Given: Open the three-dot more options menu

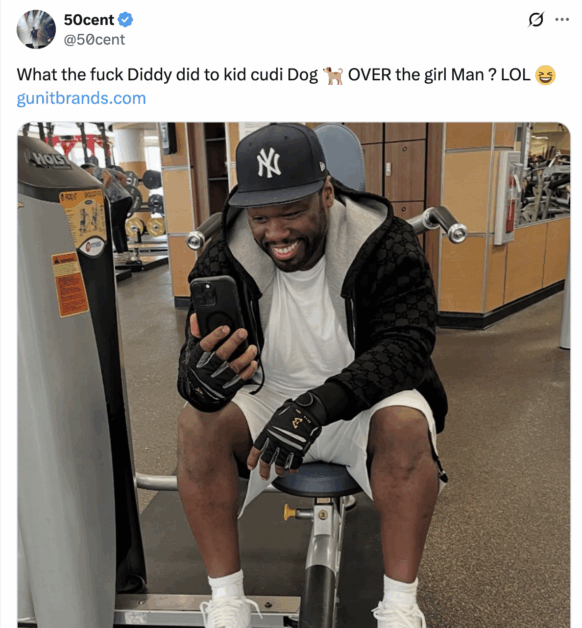Looking at the screenshot, I should click(562, 19).
